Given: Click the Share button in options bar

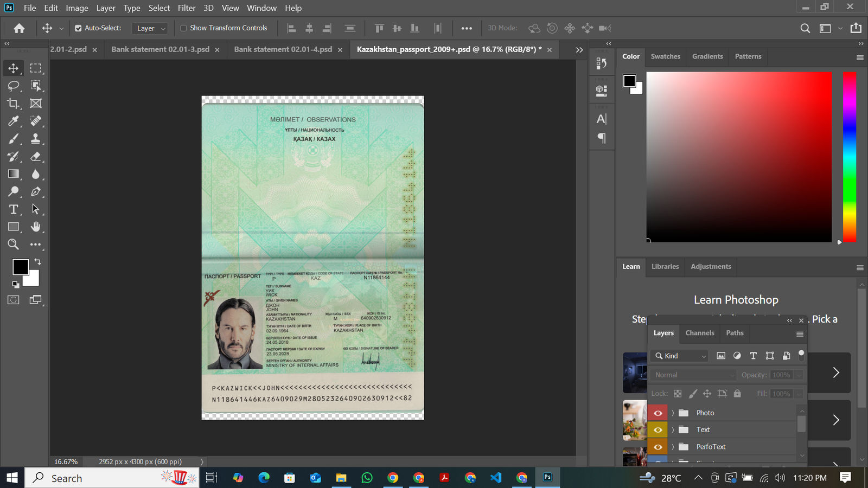Looking at the screenshot, I should coord(856,28).
